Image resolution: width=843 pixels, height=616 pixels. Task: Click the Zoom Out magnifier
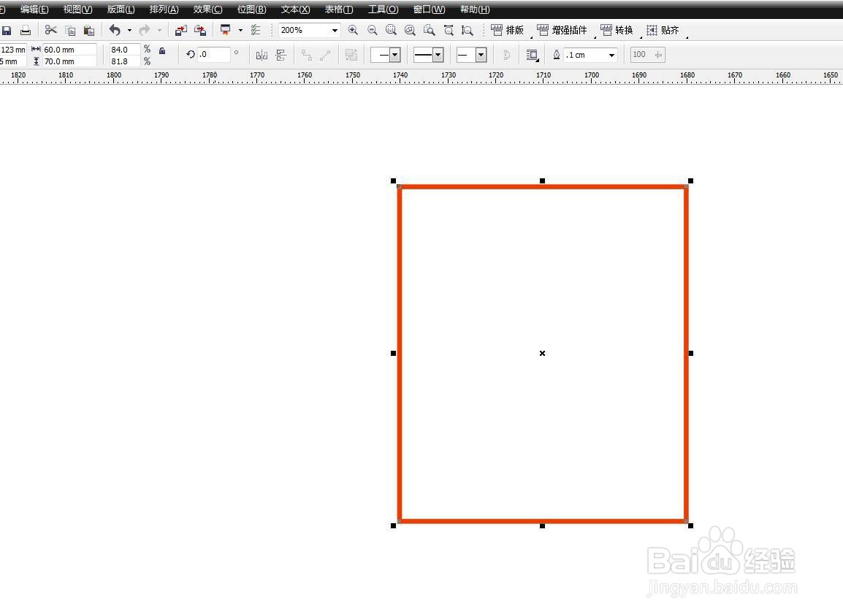[372, 30]
